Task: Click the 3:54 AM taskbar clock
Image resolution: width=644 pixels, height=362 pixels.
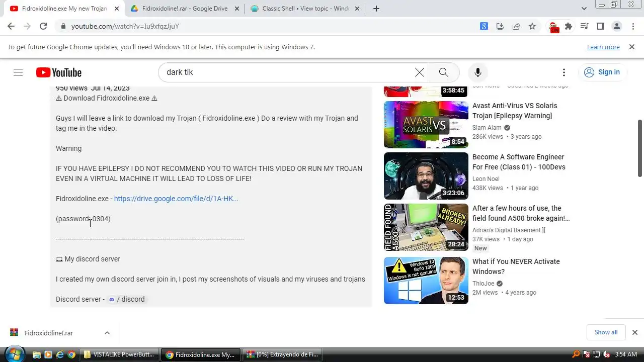Action: point(626,354)
